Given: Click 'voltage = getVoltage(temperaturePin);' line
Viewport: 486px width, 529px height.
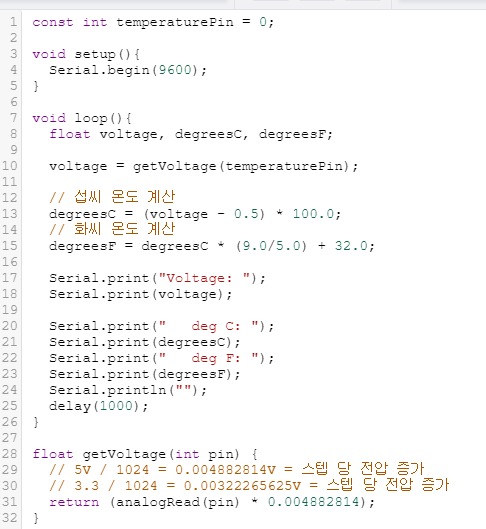Looking at the screenshot, I should point(203,166).
